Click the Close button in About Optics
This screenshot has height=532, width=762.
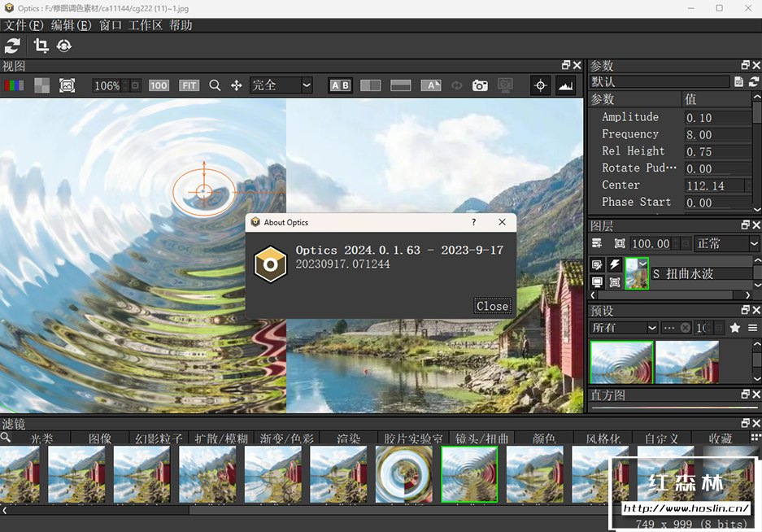point(492,306)
